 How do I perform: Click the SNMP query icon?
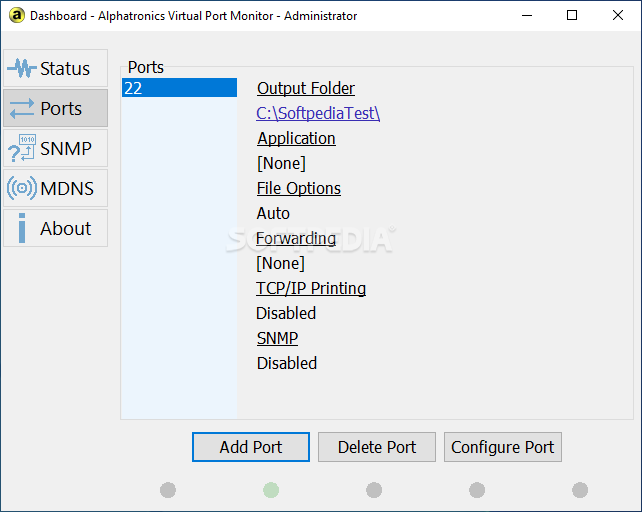click(22, 148)
